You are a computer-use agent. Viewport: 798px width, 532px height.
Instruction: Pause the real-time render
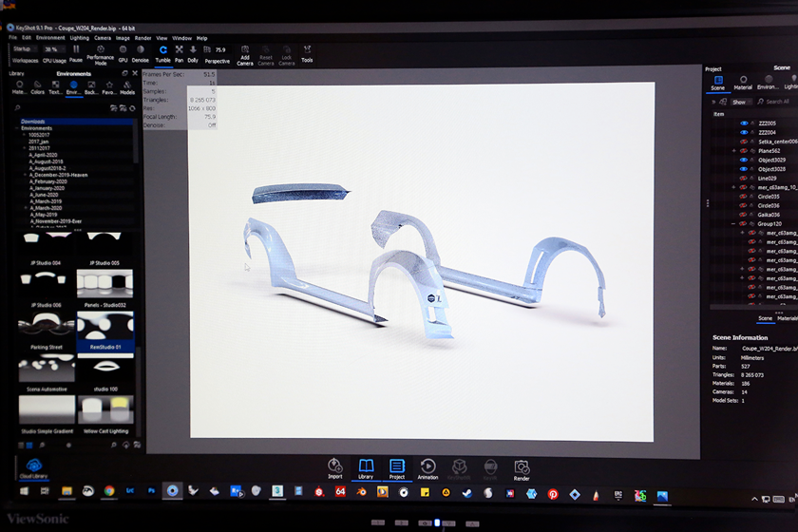76,50
